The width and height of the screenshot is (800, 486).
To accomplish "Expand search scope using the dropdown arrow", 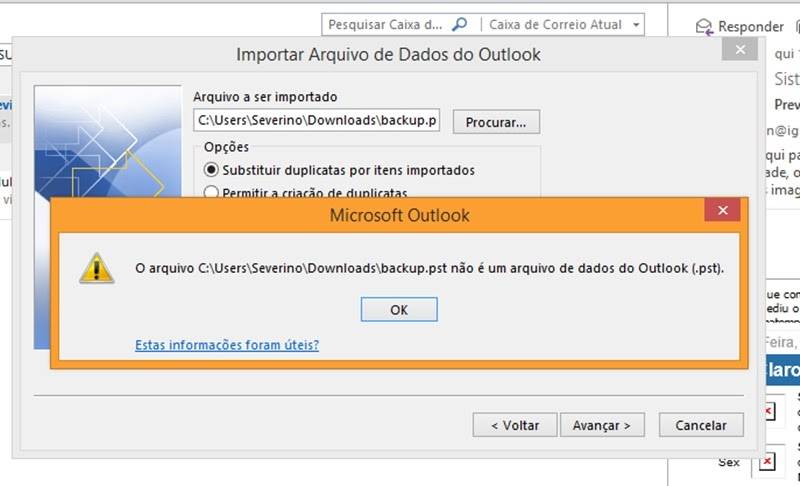I will point(636,24).
